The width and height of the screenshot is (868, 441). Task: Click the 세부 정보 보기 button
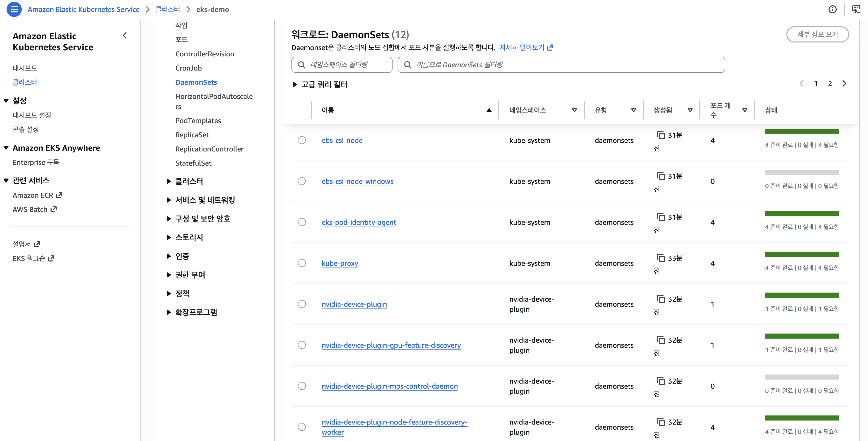click(x=817, y=34)
